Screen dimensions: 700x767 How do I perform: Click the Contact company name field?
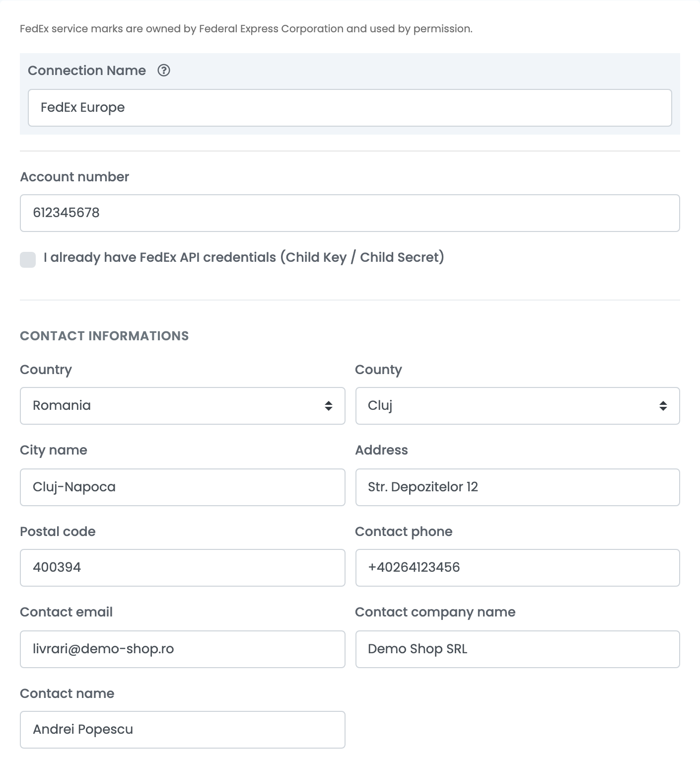[518, 649]
